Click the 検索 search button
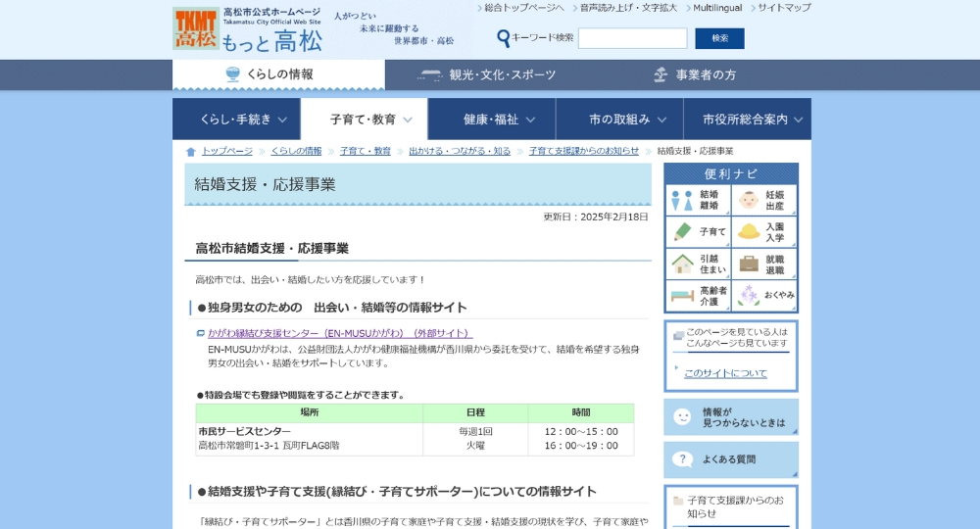The width and height of the screenshot is (980, 529). coord(719,38)
